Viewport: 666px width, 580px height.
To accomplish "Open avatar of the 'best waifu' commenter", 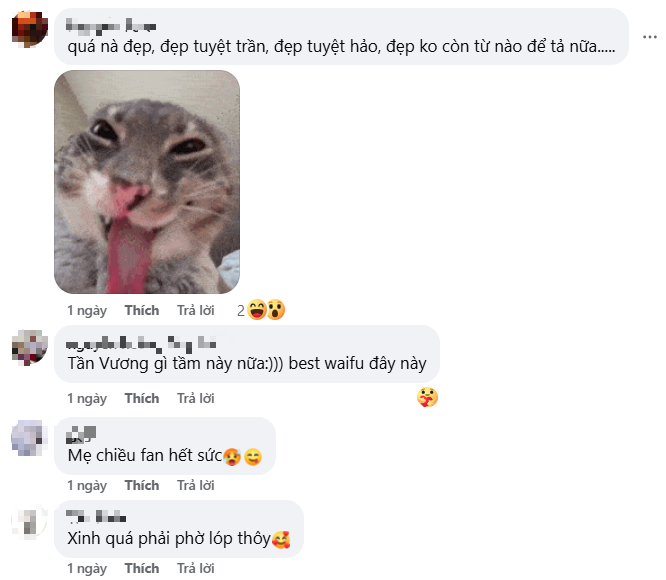I will tap(30, 347).
